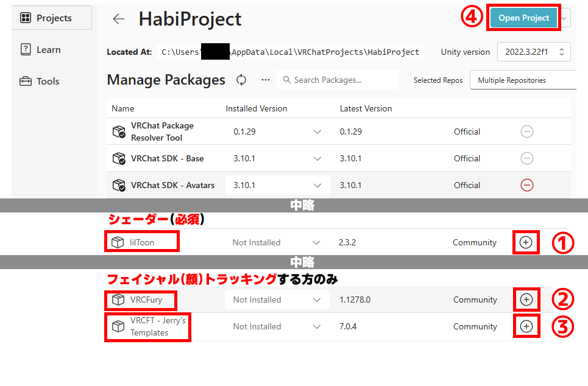The height and width of the screenshot is (386, 588).
Task: Click the Open Project button
Action: (x=523, y=18)
